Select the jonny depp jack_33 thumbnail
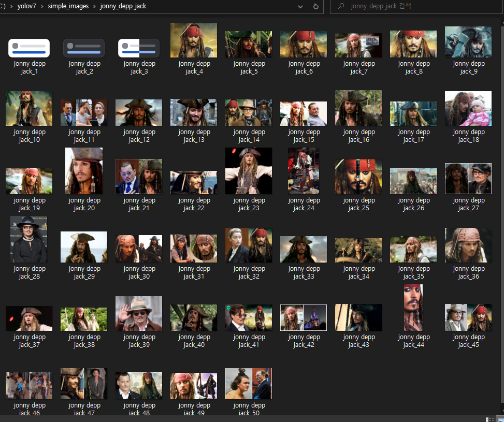This screenshot has height=422, width=504. click(304, 250)
